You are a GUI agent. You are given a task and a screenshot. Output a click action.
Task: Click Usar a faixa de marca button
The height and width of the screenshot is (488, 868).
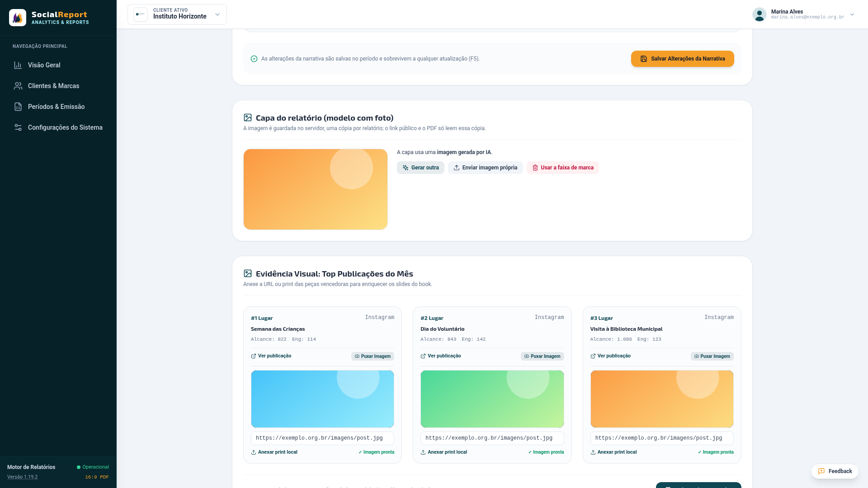pos(562,168)
